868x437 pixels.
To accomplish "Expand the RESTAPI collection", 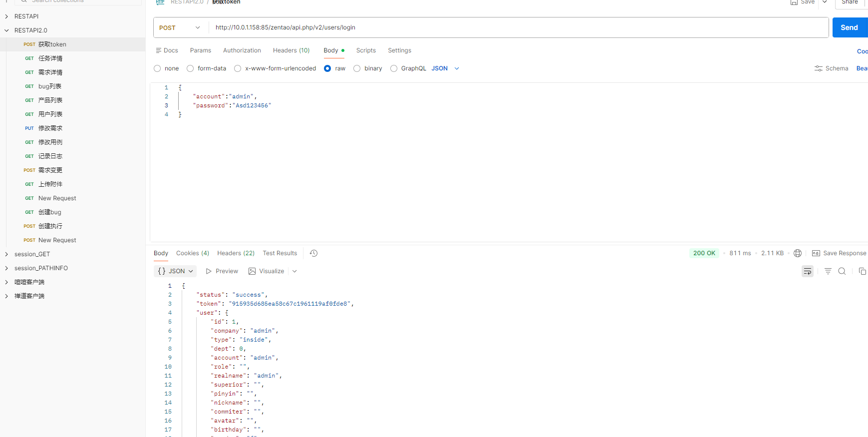I will [x=6, y=16].
